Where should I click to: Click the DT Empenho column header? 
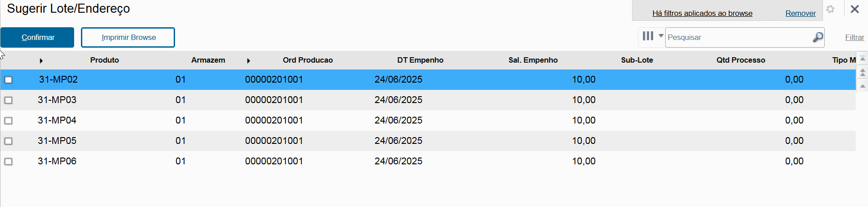420,60
